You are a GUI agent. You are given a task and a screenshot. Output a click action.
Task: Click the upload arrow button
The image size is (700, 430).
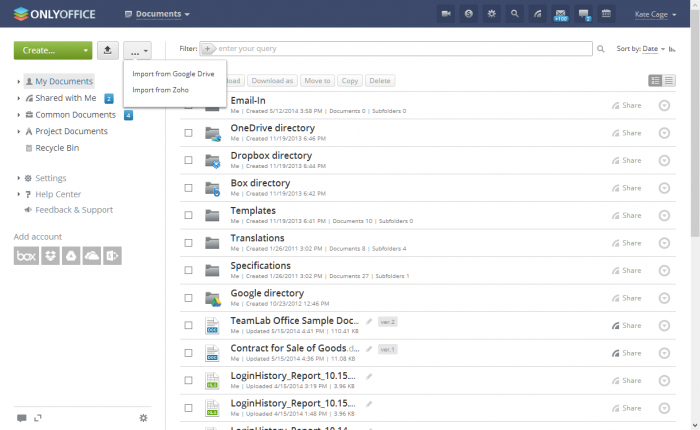pyautogui.click(x=108, y=50)
